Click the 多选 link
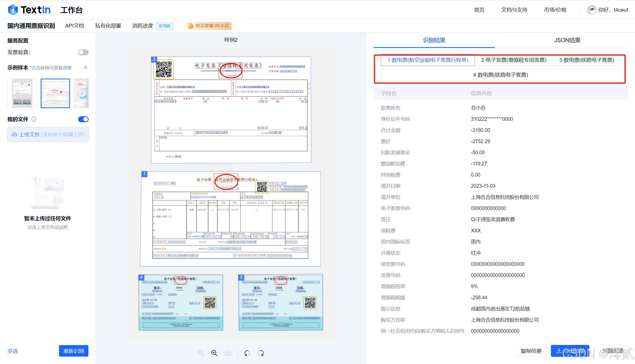This screenshot has width=635, height=364. (x=12, y=351)
